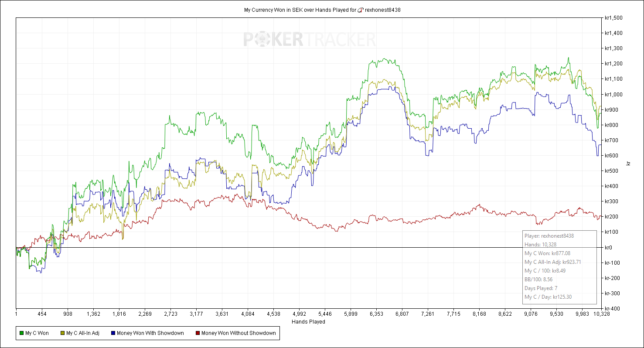Click the yellow My C All-In Adj swatch
The height and width of the screenshot is (348, 644).
[62, 333]
